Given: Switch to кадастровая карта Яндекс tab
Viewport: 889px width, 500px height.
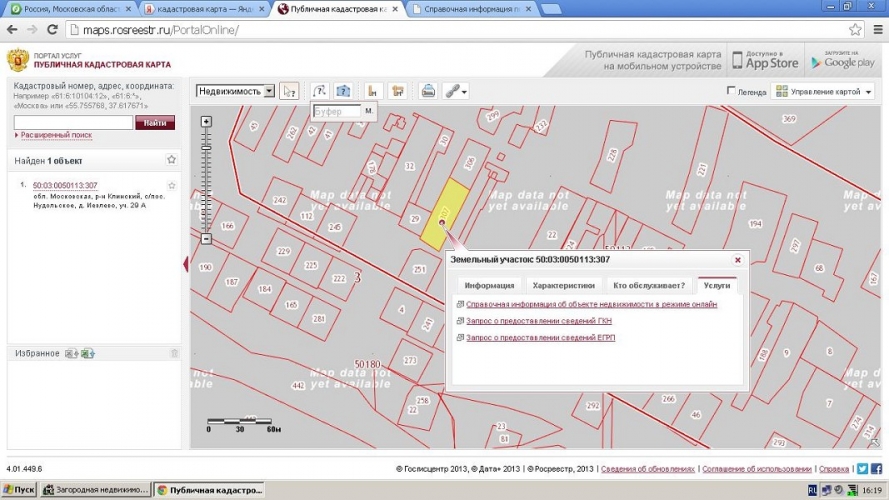Looking at the screenshot, I should click(x=204, y=9).
